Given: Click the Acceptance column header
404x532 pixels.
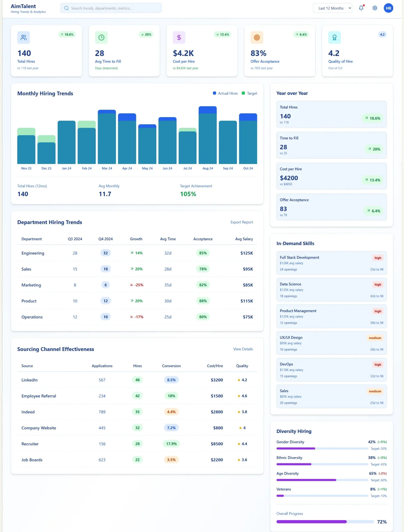Looking at the screenshot, I should [203, 239].
